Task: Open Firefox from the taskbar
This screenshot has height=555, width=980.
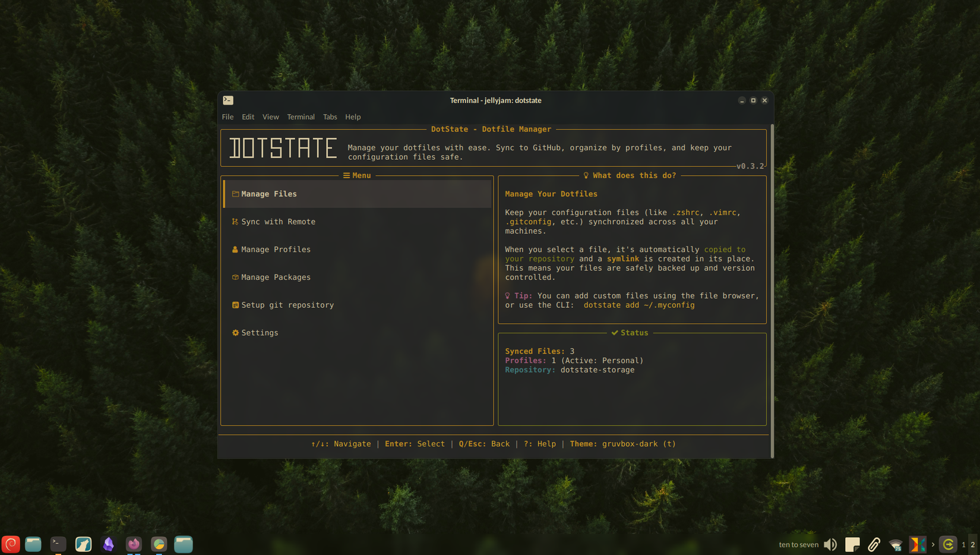Action: (x=134, y=544)
